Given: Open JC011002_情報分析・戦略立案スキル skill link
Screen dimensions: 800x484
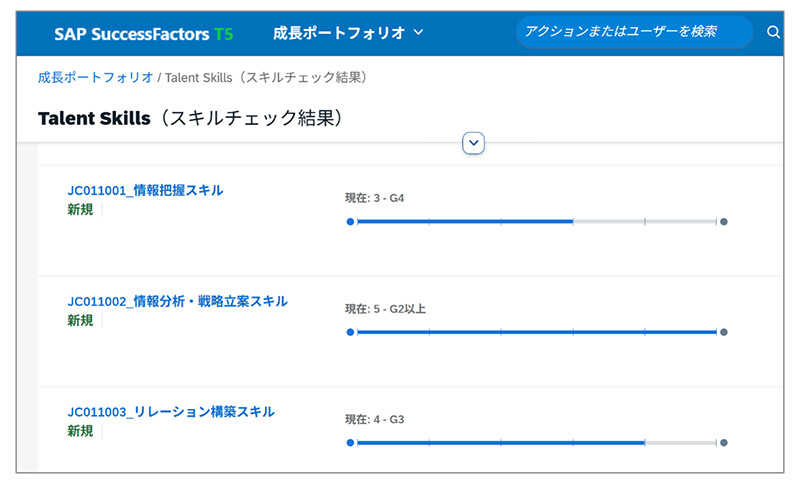Looking at the screenshot, I should coord(178,301).
